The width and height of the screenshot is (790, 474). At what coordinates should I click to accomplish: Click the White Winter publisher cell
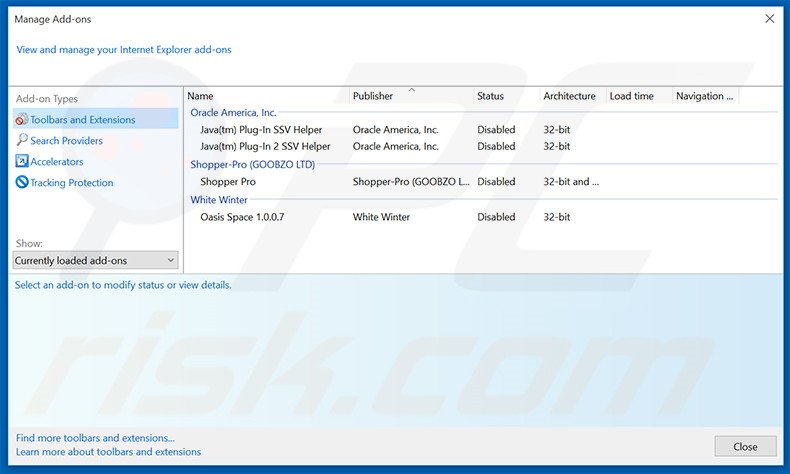click(381, 217)
